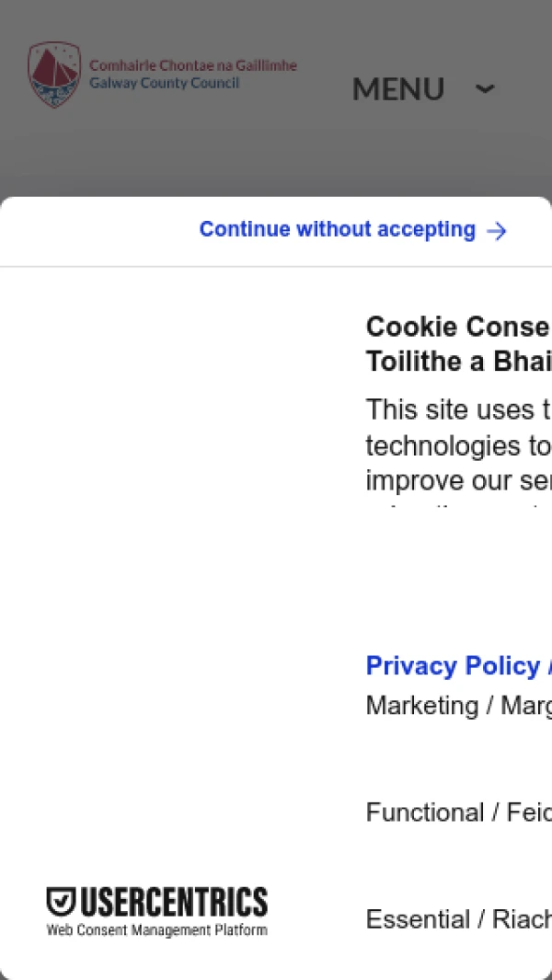Click the 'This site uses' description paragraph
Viewport: 552px width, 980px height.
click(457, 409)
